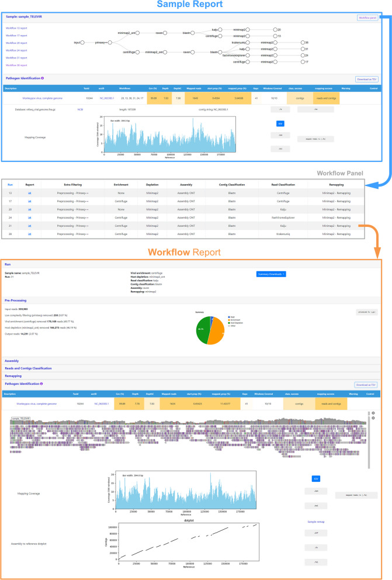This screenshot has width=392, height=580.
Task: Click Enrichment column header in Workflow Panel
Action: (x=121, y=185)
